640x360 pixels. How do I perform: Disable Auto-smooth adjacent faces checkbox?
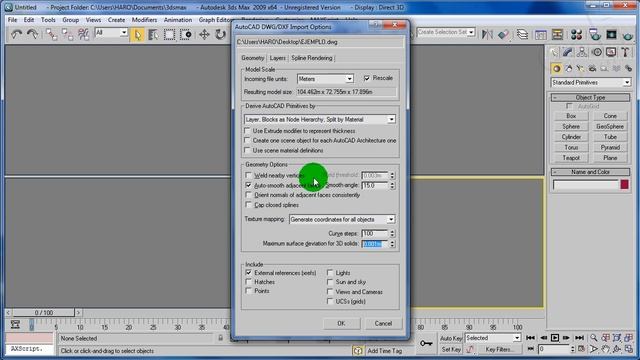pos(248,185)
